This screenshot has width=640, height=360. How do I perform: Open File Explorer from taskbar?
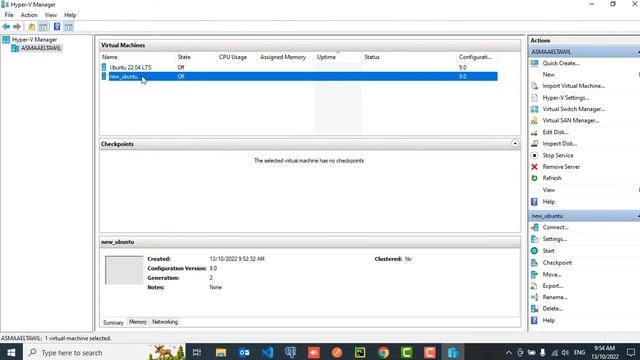pos(221,353)
